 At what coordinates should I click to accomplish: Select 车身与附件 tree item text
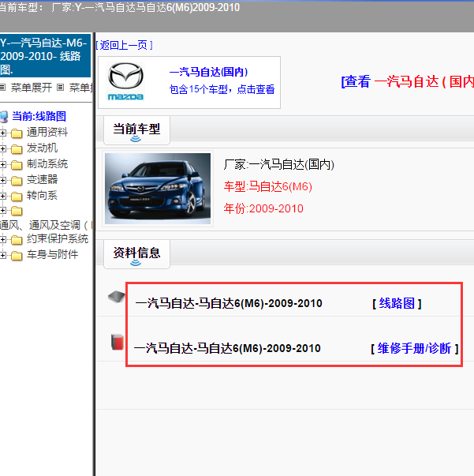click(52, 254)
